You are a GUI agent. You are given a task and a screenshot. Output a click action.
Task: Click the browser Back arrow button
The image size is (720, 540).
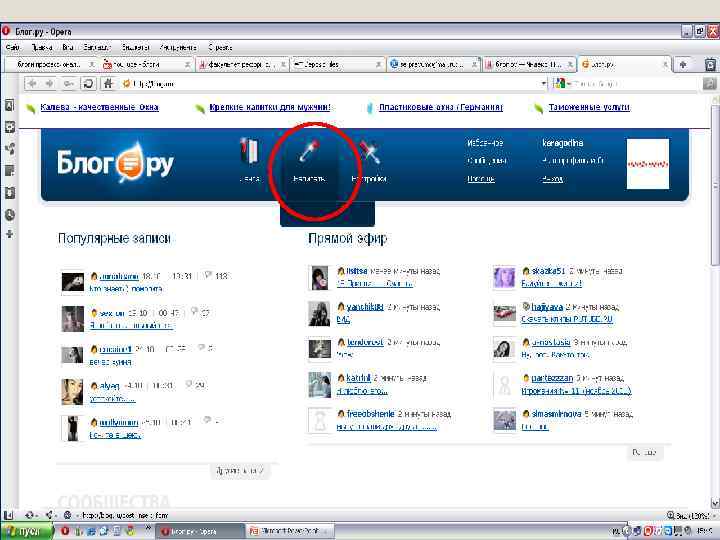[x=33, y=84]
